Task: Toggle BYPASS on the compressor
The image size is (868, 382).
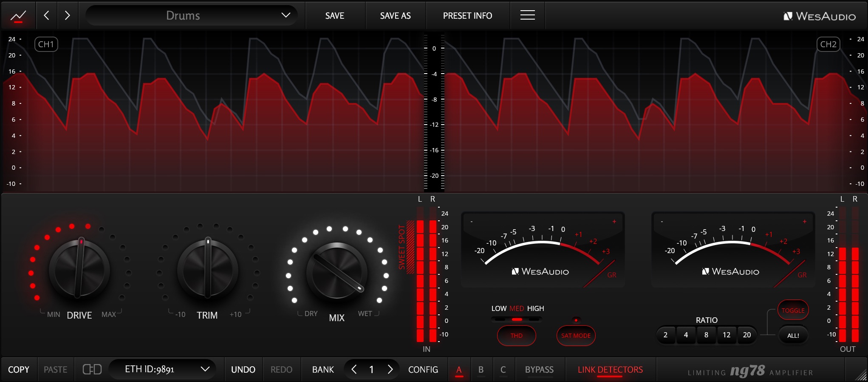Action: (539, 370)
